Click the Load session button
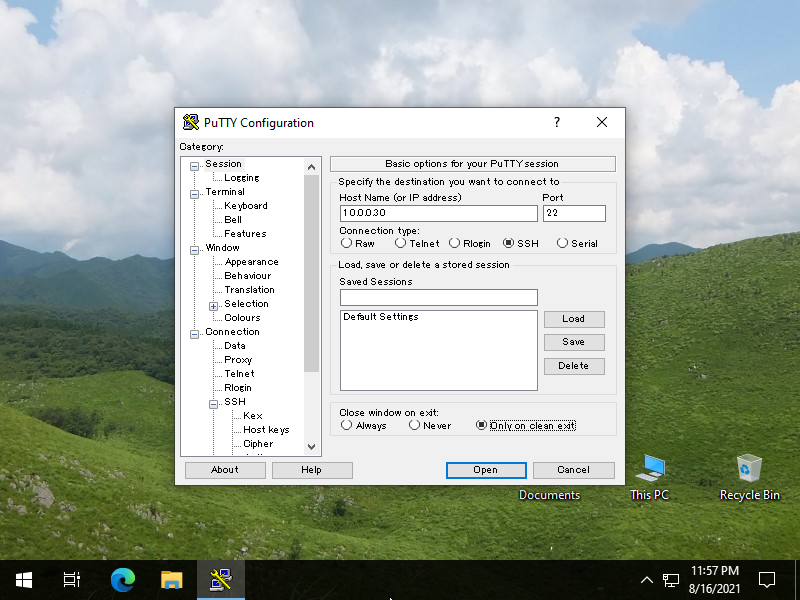This screenshot has height=600, width=800. click(x=574, y=319)
